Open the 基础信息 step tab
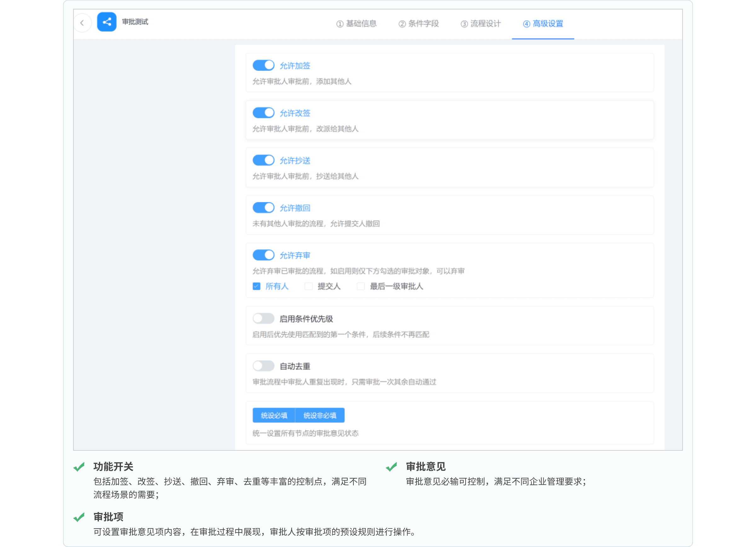Screen dimensions: 756x547 tap(356, 24)
